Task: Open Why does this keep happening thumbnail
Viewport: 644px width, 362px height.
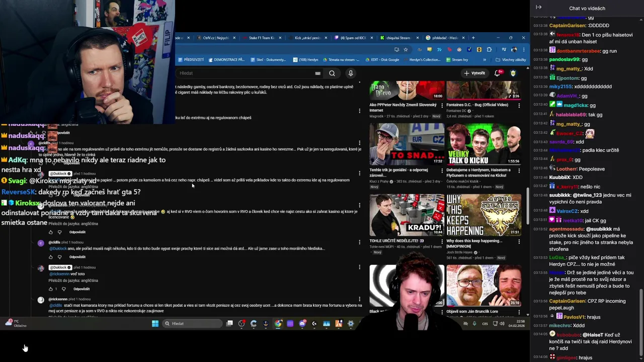Action: point(484,215)
